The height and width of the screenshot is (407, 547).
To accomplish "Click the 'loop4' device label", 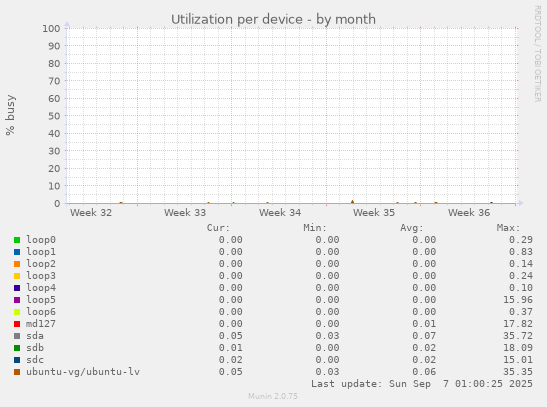I will click(x=41, y=288).
